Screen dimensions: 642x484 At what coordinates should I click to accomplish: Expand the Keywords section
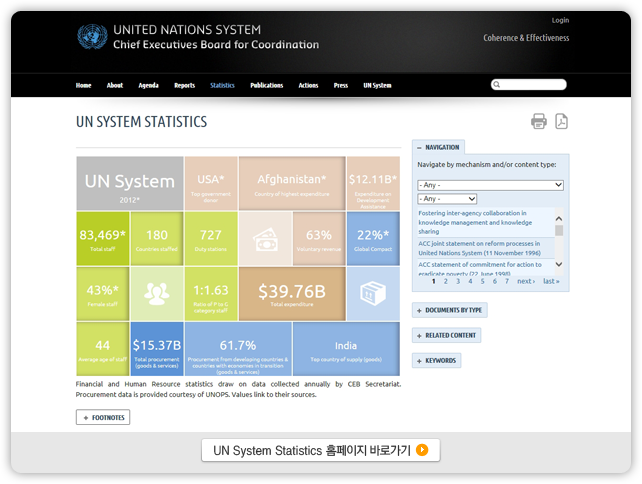[436, 360]
